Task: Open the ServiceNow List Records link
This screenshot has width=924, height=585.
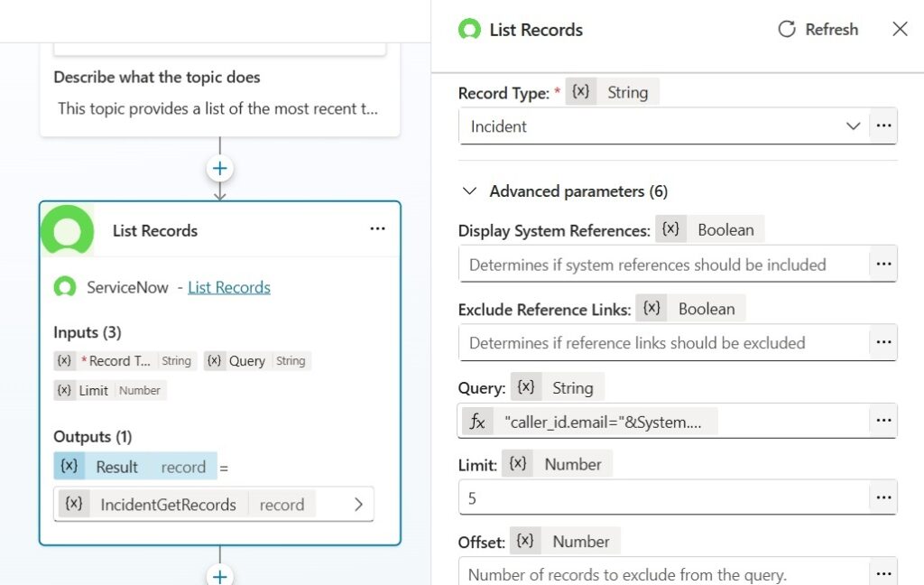Action: [229, 287]
